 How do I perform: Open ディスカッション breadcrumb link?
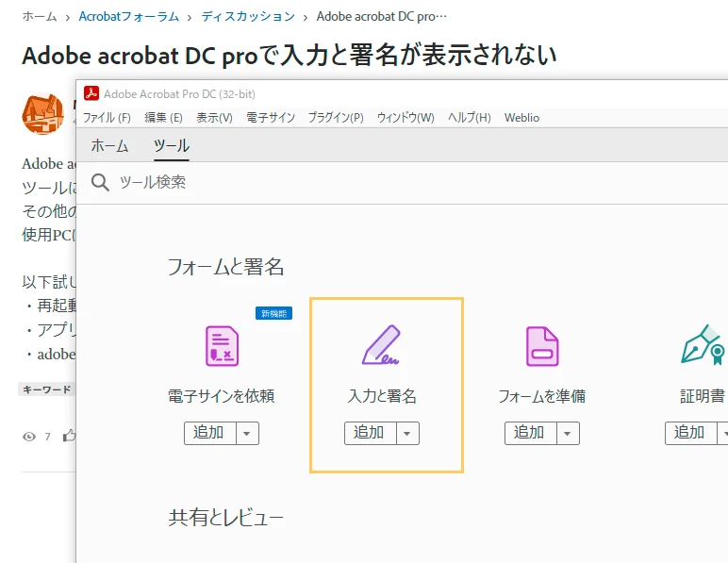point(248,17)
